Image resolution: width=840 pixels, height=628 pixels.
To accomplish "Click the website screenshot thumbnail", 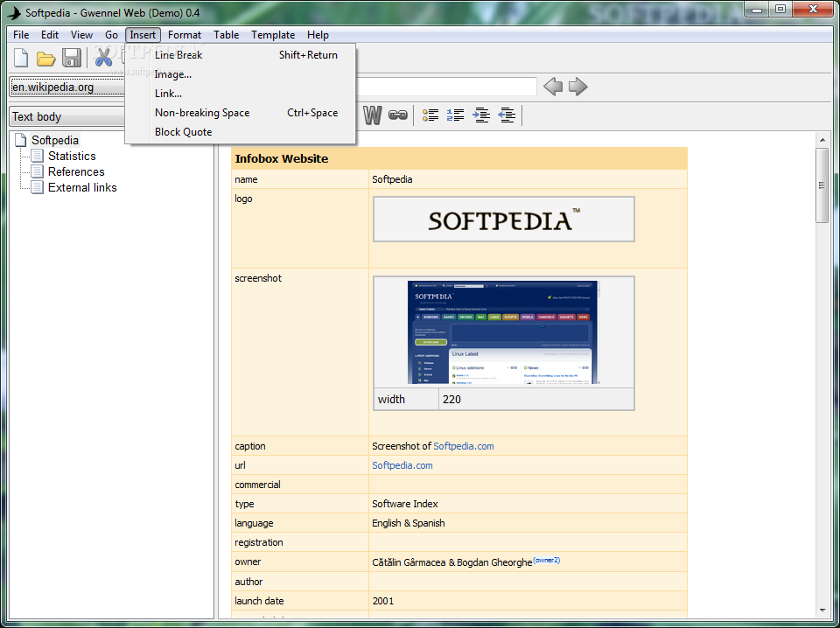I will tap(502, 332).
